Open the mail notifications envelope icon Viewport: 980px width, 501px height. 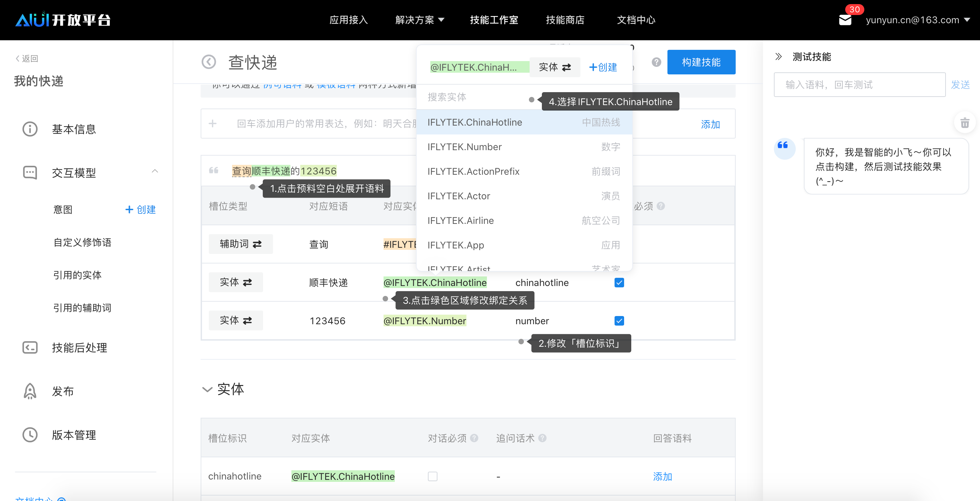tap(845, 20)
